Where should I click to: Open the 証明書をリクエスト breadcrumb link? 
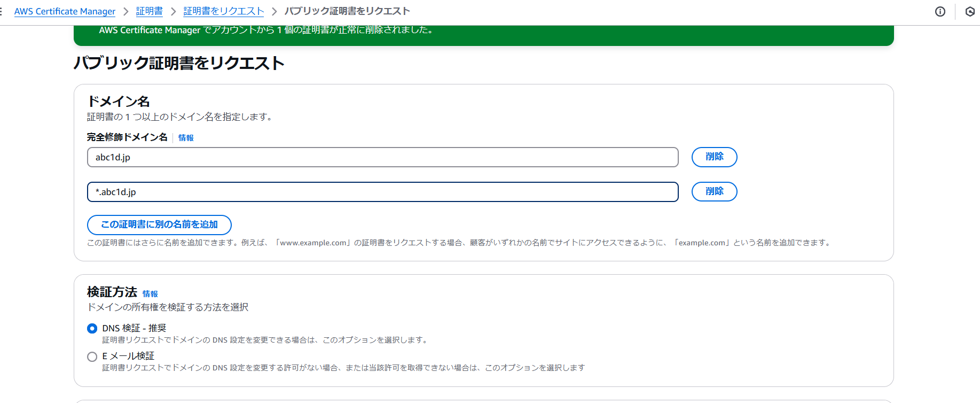[224, 11]
